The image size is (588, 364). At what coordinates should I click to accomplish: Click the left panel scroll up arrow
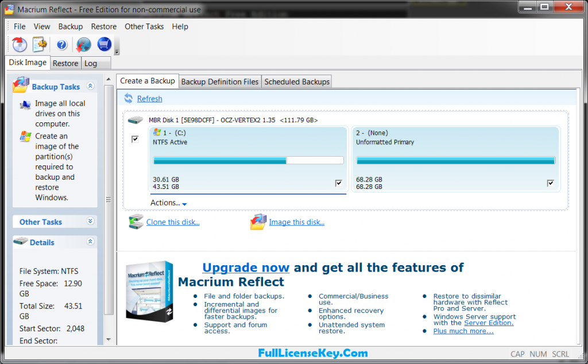click(x=109, y=79)
